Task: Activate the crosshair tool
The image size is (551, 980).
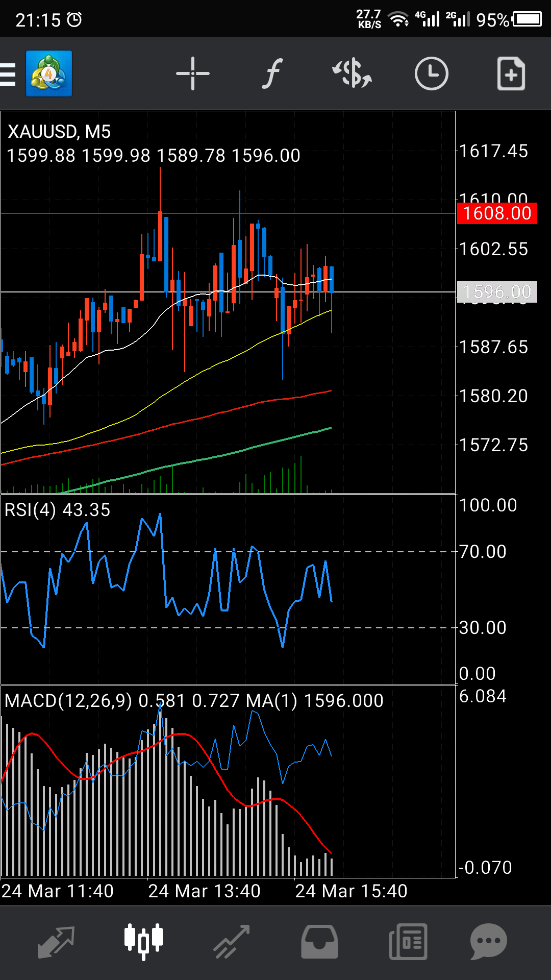Action: tap(193, 74)
